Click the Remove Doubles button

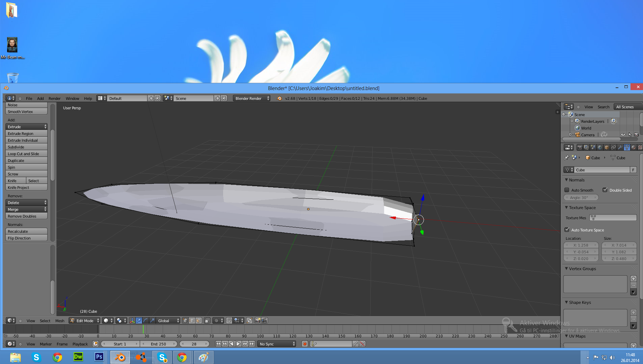tap(26, 216)
